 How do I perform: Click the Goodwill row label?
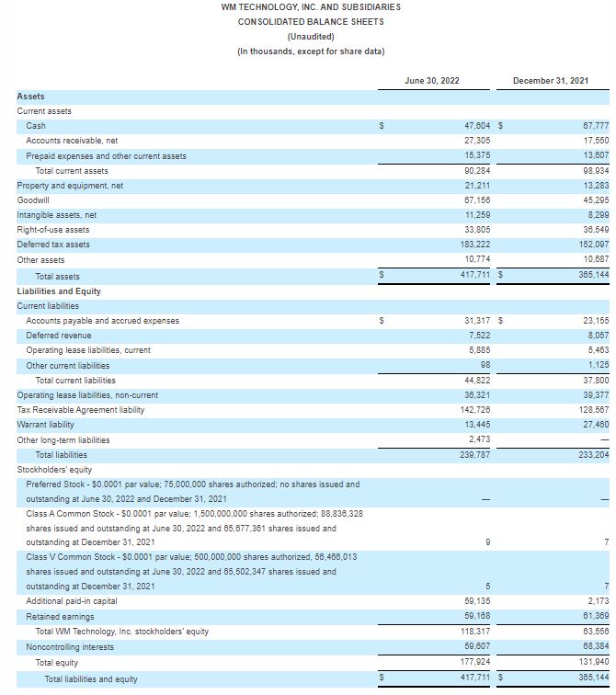[33, 200]
